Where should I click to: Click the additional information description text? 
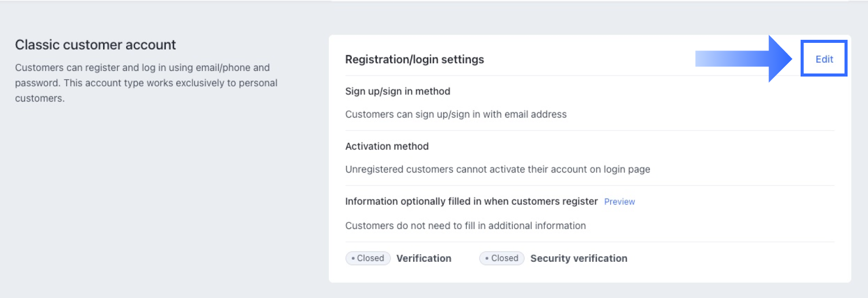(466, 226)
